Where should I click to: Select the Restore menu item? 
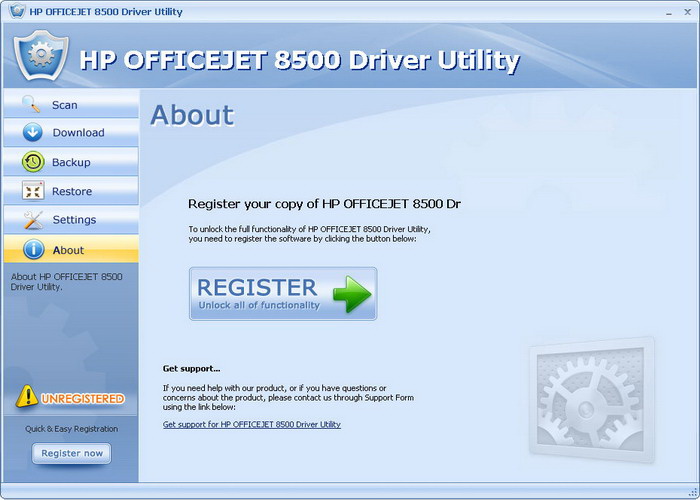pos(71,191)
